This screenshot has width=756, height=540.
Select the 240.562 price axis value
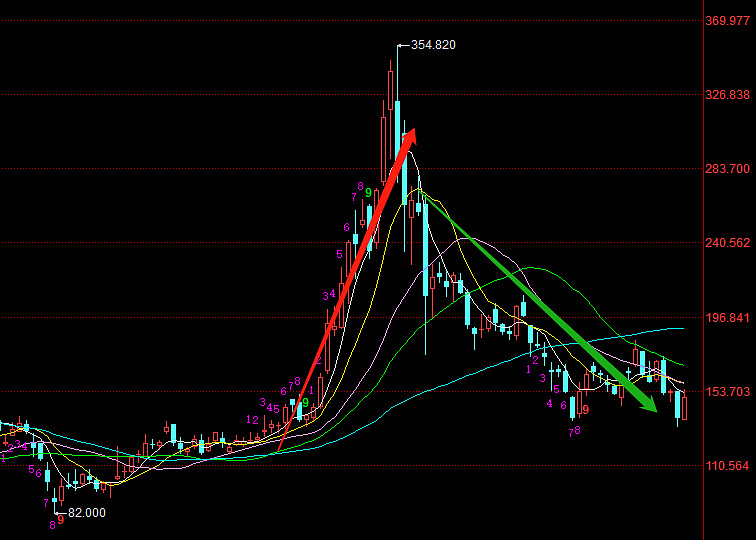(x=728, y=243)
